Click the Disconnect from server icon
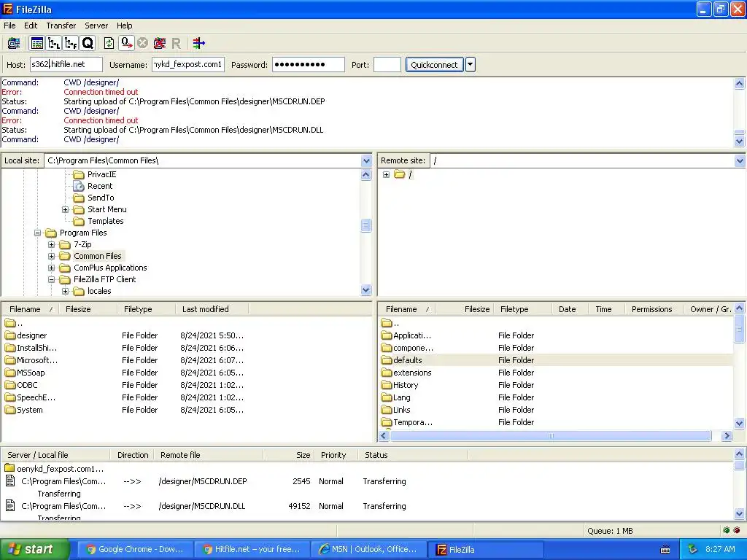The height and width of the screenshot is (560, 747). pos(160,43)
